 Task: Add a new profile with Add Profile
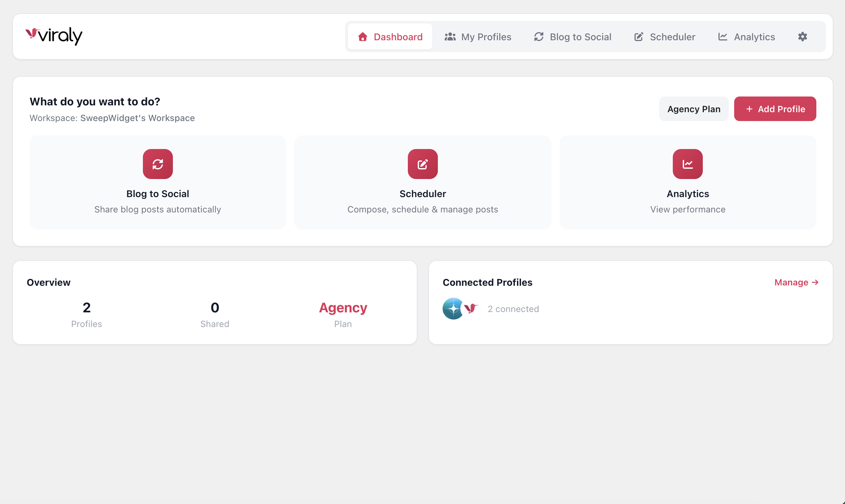click(775, 109)
